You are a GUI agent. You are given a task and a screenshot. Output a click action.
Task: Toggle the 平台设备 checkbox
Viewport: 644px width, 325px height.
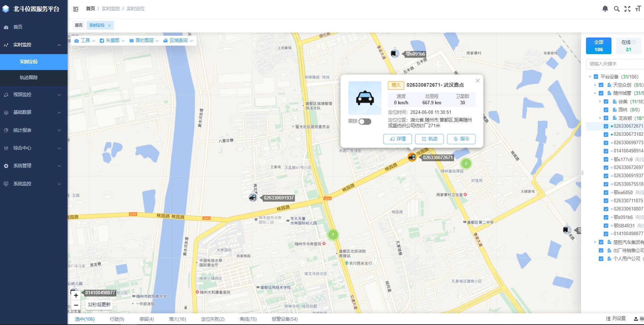pyautogui.click(x=596, y=77)
